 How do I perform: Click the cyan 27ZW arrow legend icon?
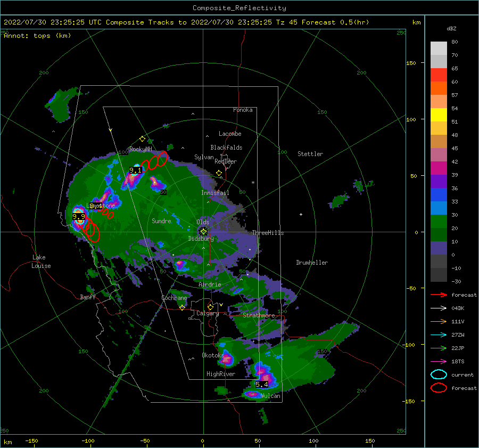[x=439, y=335]
